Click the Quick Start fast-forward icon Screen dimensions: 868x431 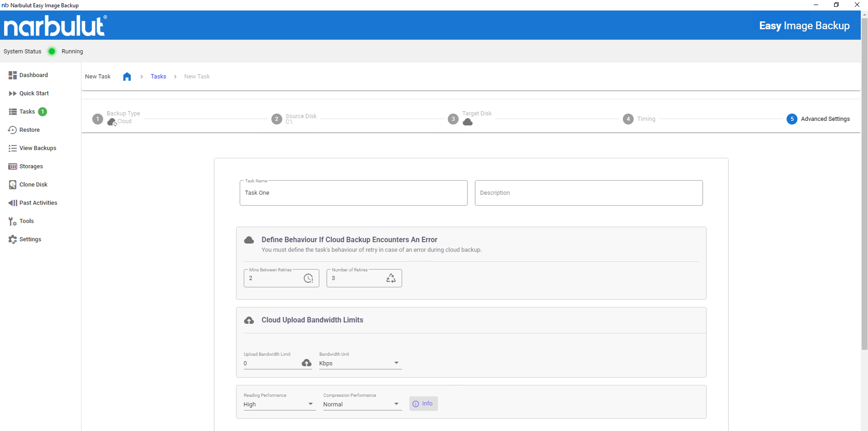[12, 93]
